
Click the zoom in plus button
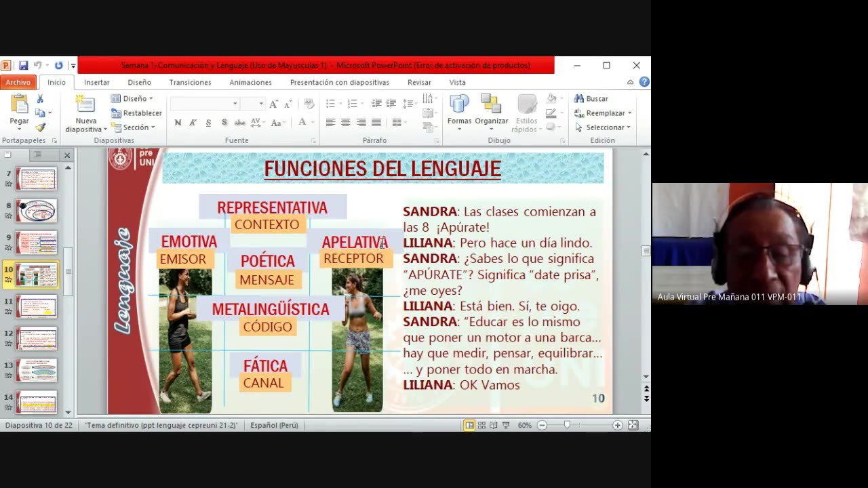[617, 425]
